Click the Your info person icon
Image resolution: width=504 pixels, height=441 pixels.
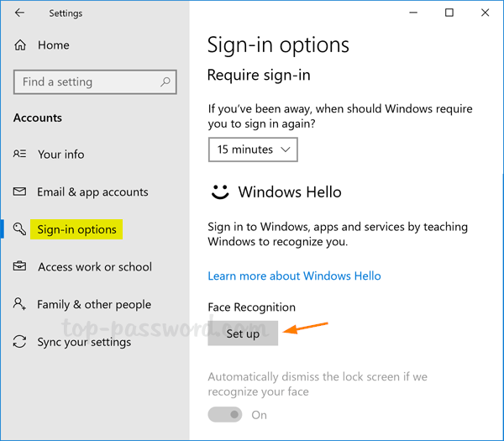20,155
